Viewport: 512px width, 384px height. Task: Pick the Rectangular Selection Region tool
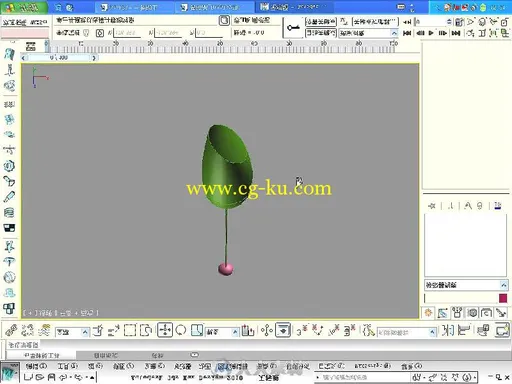(130, 331)
